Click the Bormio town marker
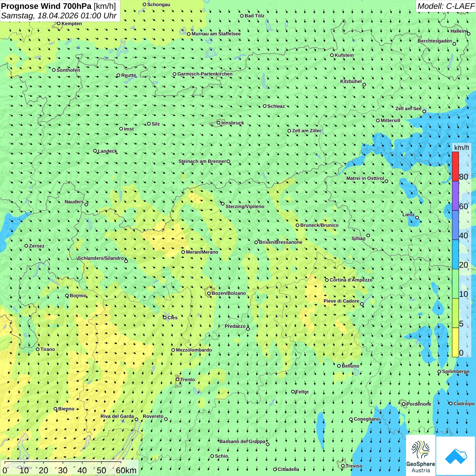 [67, 295]
